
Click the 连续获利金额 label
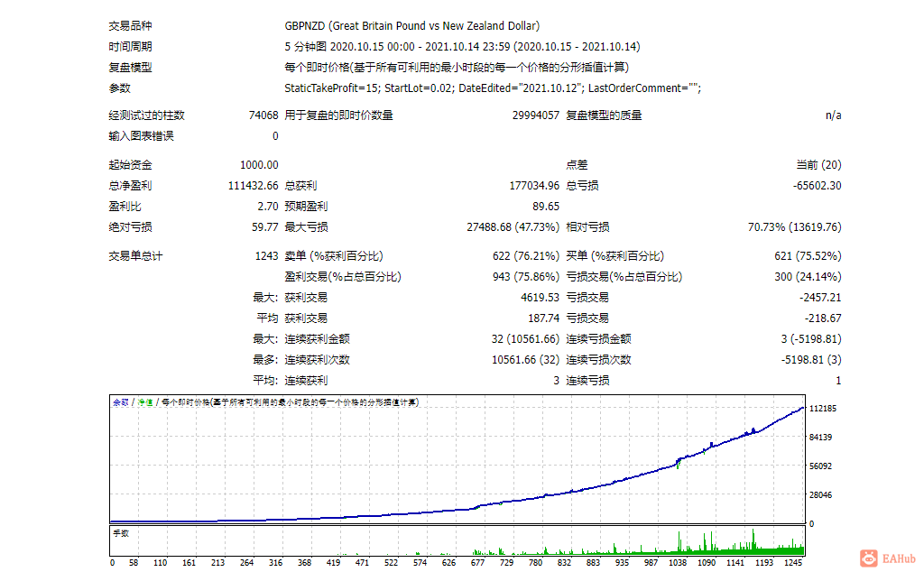317,338
